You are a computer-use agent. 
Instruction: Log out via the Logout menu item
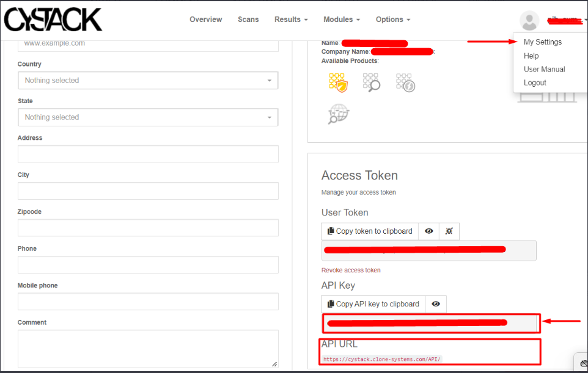(535, 83)
